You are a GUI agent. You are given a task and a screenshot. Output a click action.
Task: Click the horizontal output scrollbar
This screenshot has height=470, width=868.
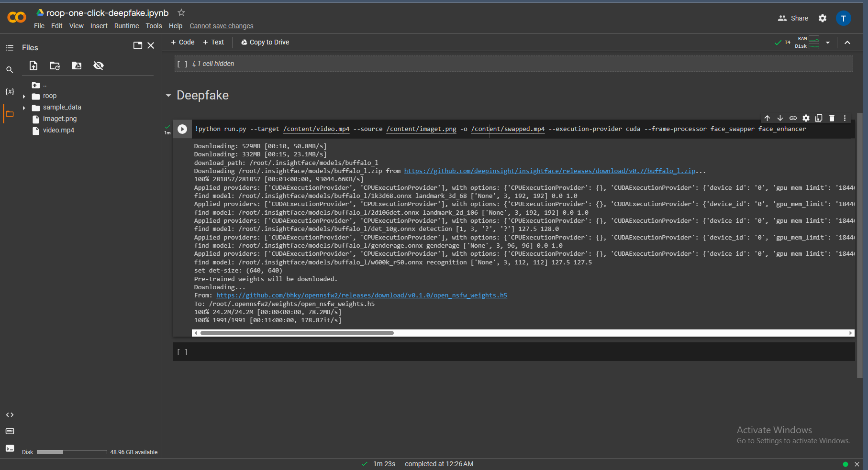(297, 333)
